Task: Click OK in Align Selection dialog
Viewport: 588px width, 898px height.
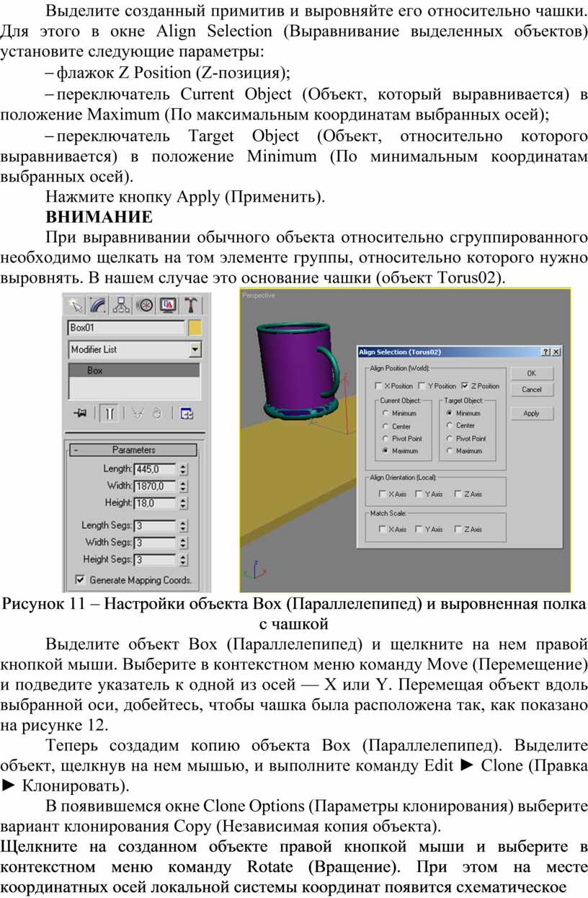Action: click(532, 373)
